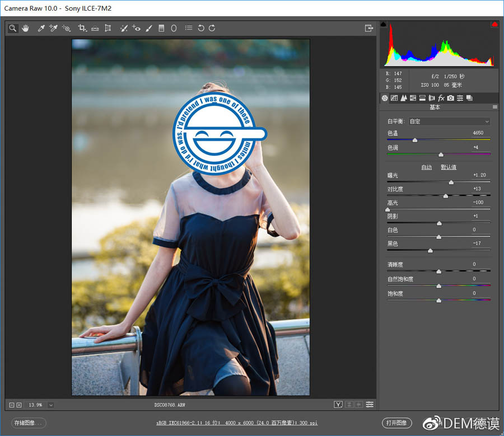Switch to the Tone Curve tab
This screenshot has height=436, width=504.
click(394, 98)
